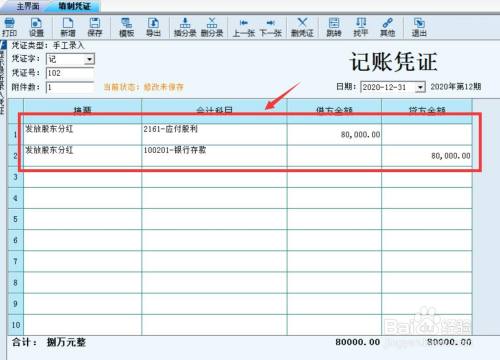Click the 退出 (Exit) toolbar icon
This screenshot has height=360, width=500.
419,27
